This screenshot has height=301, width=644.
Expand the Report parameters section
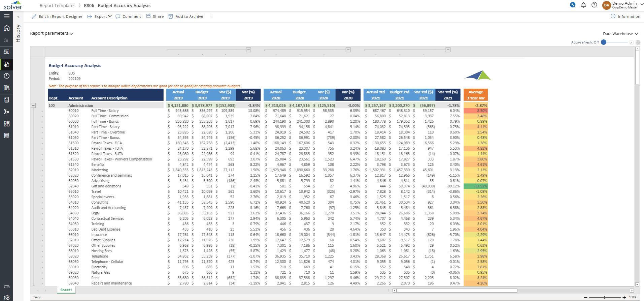tap(52, 33)
